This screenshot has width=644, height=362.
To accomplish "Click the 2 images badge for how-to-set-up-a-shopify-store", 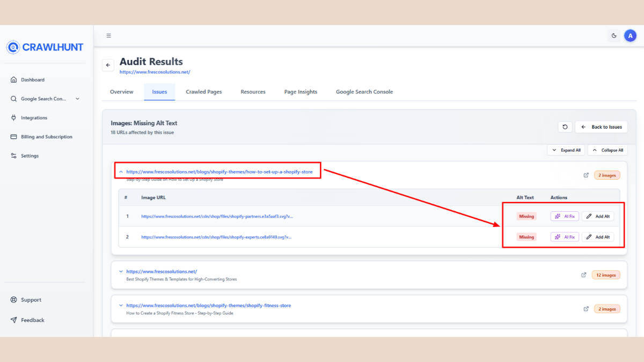I will (607, 175).
